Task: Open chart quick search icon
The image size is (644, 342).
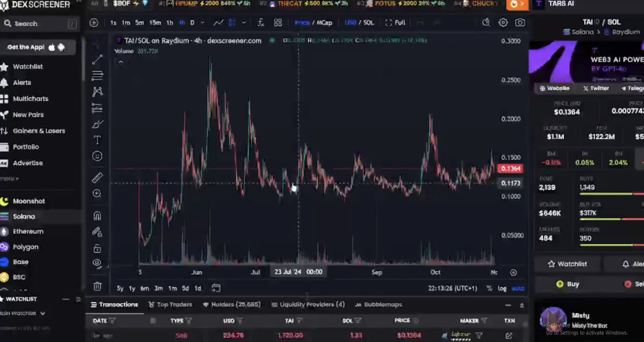Action: tap(486, 22)
